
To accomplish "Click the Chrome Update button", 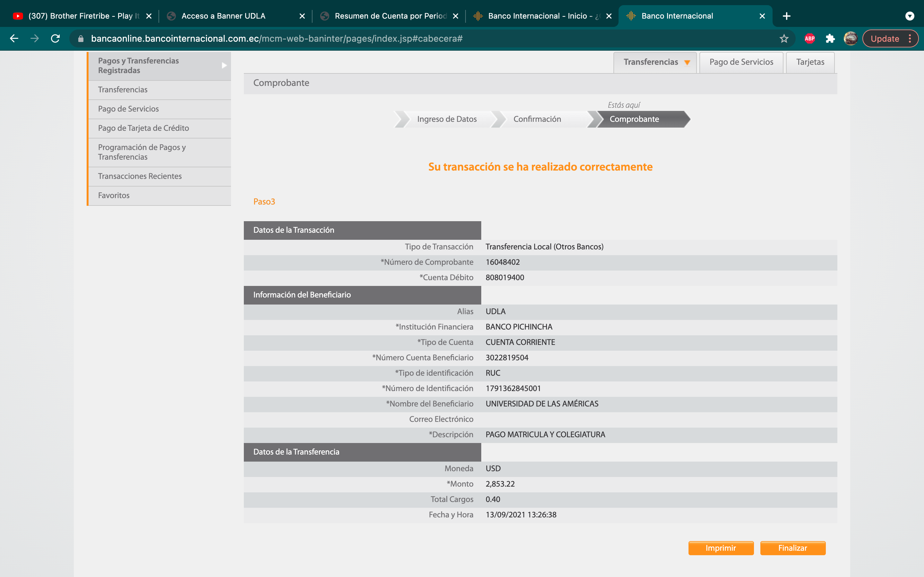I will click(x=885, y=38).
